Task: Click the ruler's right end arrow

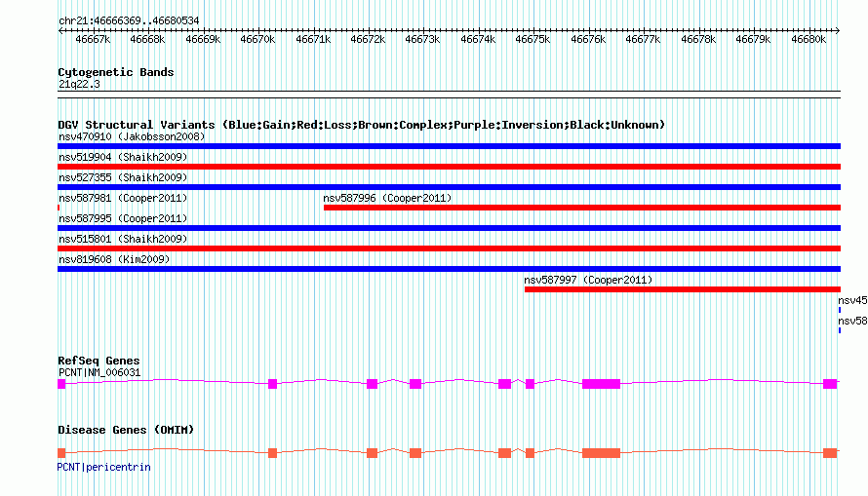Action: pyautogui.click(x=838, y=31)
